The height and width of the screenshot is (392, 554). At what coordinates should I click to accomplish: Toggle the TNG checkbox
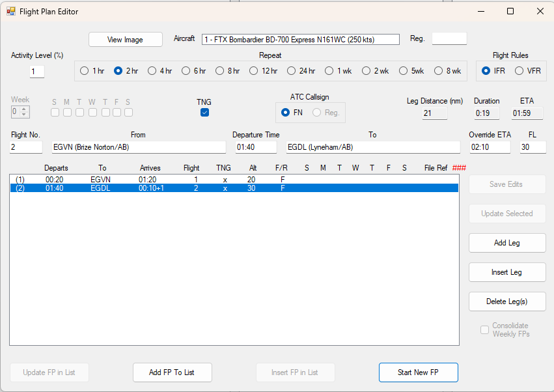(204, 112)
